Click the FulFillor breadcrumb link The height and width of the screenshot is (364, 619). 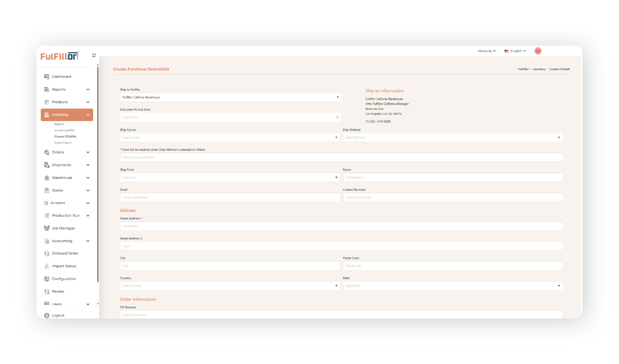point(523,69)
